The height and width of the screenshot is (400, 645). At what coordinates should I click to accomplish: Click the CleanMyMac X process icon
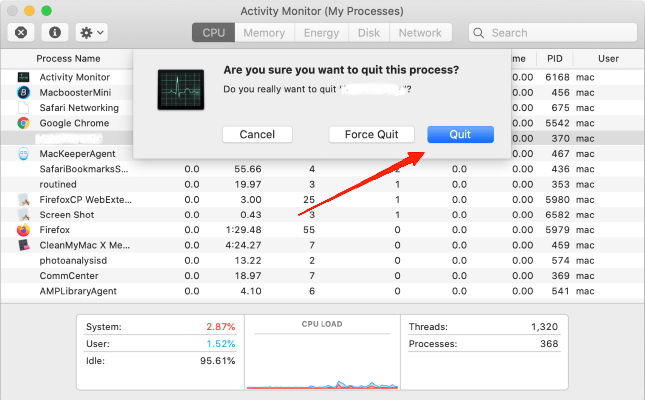coord(22,245)
